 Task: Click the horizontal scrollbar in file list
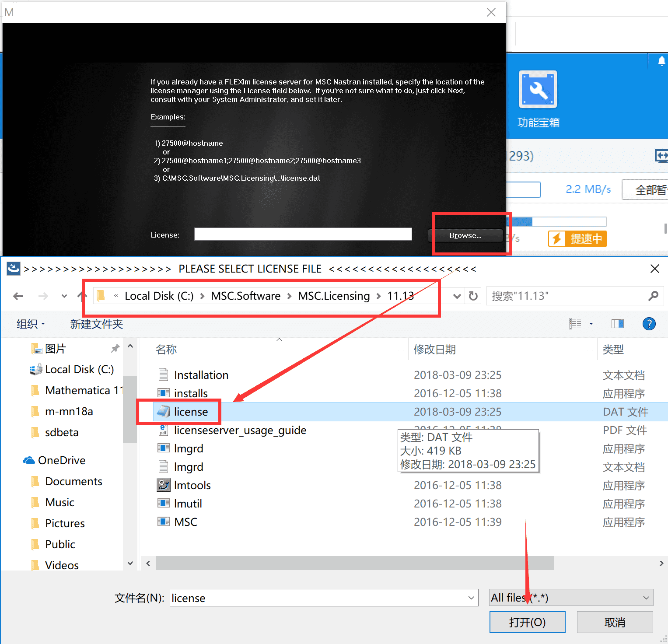point(354,563)
